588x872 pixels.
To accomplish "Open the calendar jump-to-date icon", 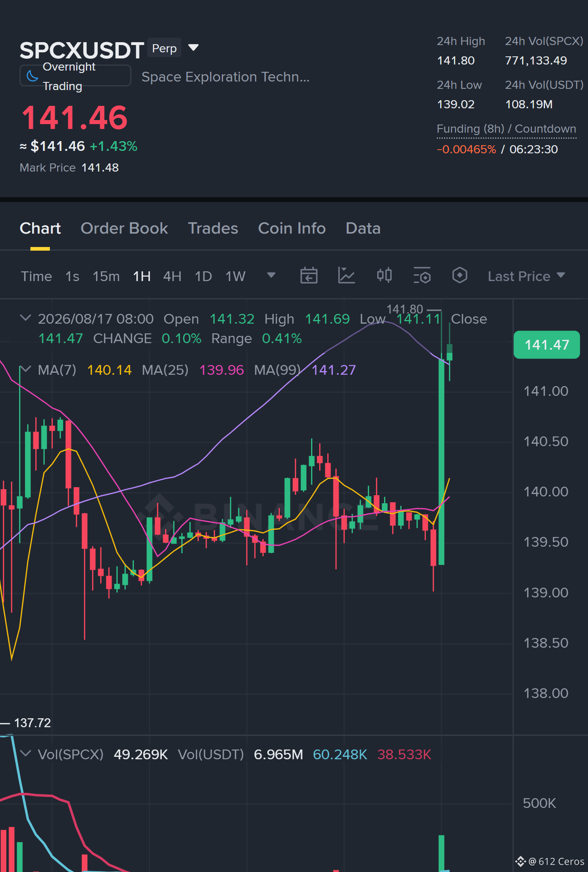I will pos(309,276).
